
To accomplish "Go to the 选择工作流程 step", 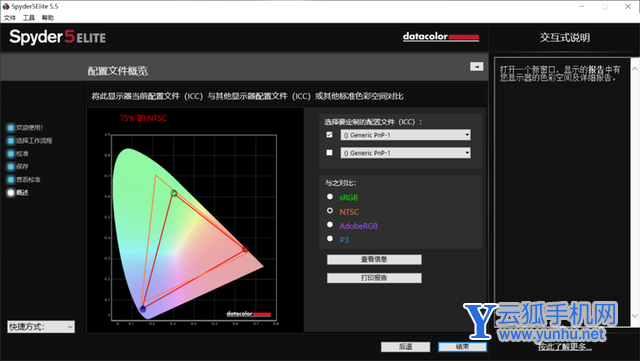I will (30, 140).
